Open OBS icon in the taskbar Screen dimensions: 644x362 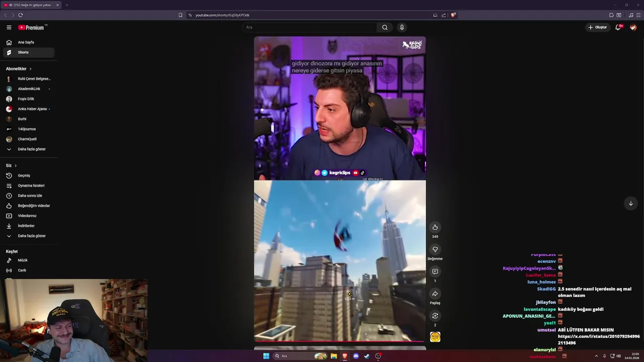click(378, 356)
